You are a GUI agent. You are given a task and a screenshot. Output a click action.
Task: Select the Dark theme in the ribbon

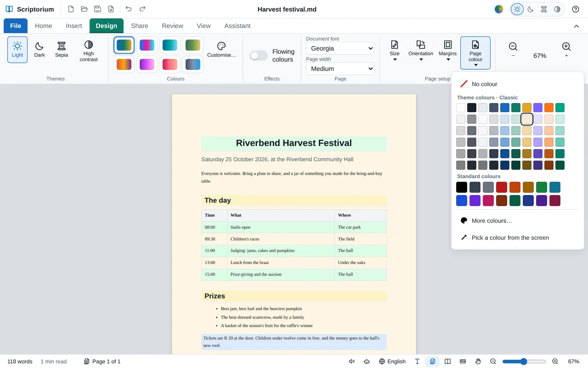click(x=40, y=50)
